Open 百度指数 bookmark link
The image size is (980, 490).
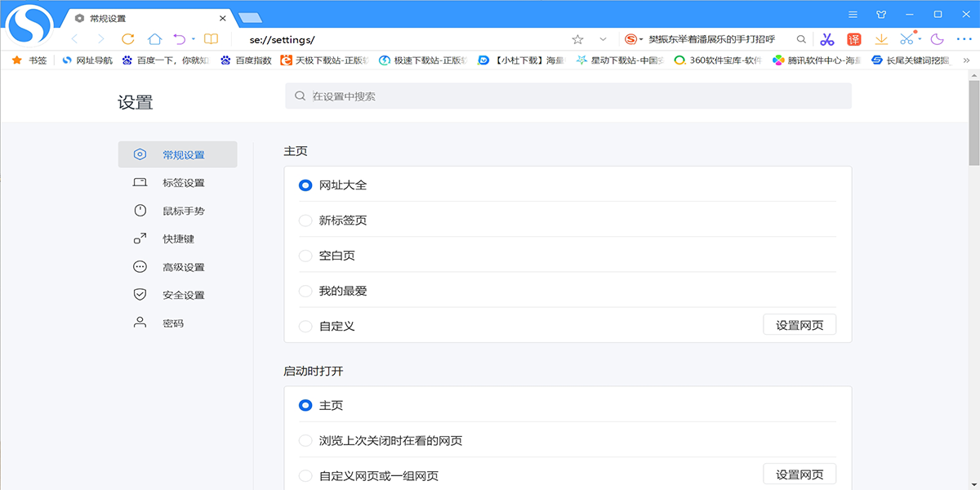point(246,60)
